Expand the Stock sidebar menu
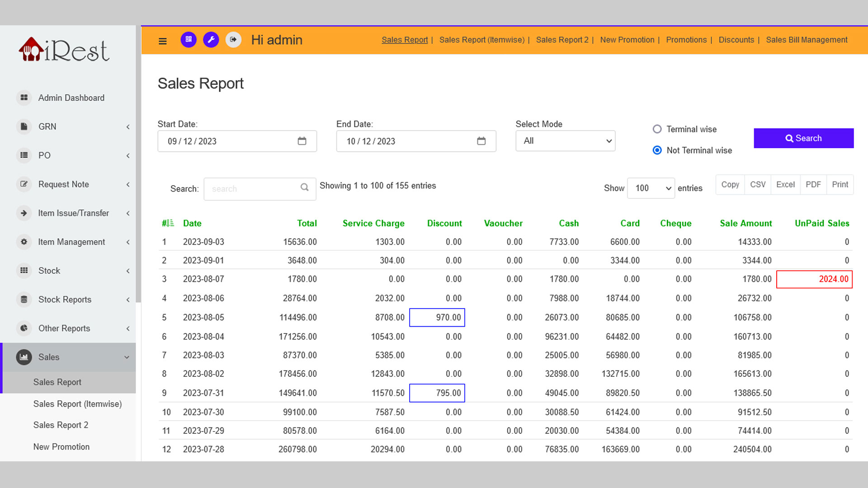This screenshot has height=488, width=868. [x=128, y=271]
